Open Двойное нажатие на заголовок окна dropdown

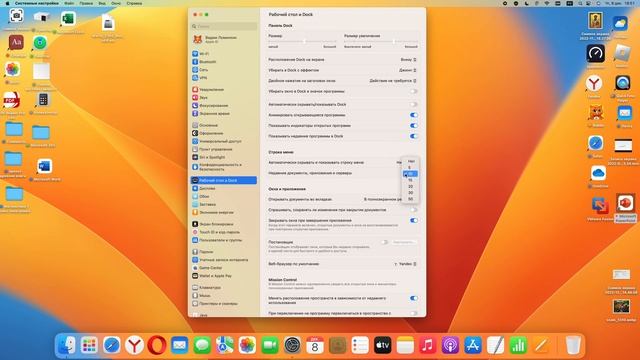(x=393, y=81)
